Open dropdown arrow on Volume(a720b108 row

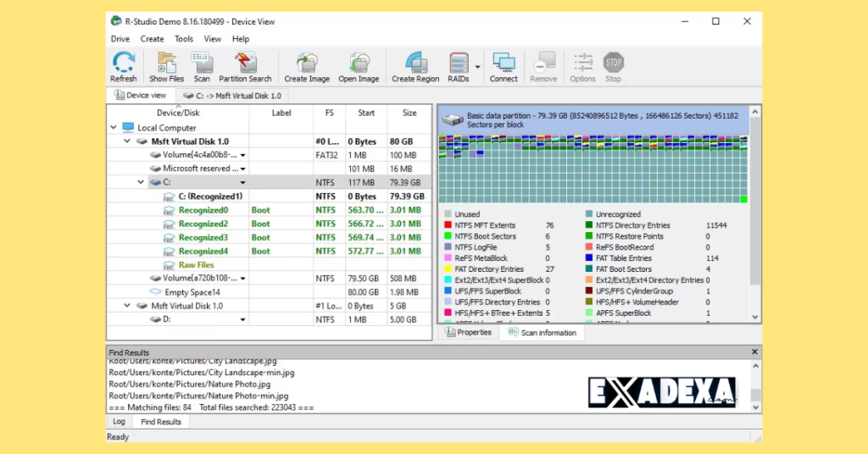point(242,279)
